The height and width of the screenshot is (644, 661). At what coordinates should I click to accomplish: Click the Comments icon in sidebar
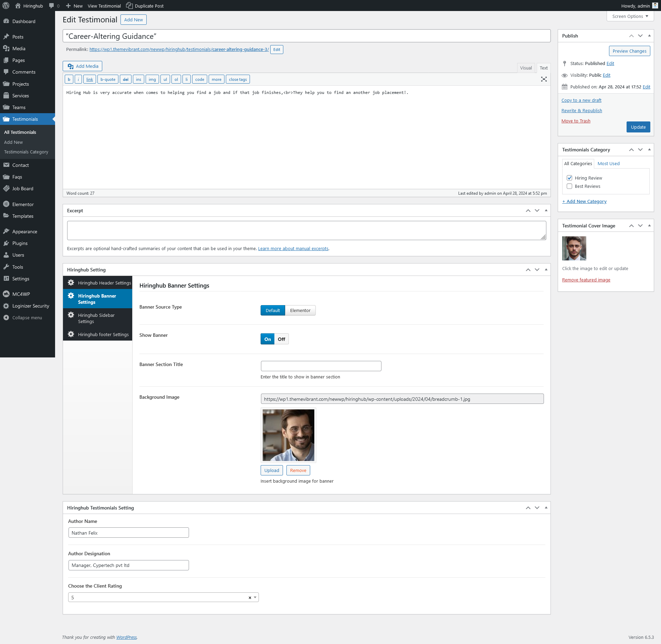[x=6, y=72]
